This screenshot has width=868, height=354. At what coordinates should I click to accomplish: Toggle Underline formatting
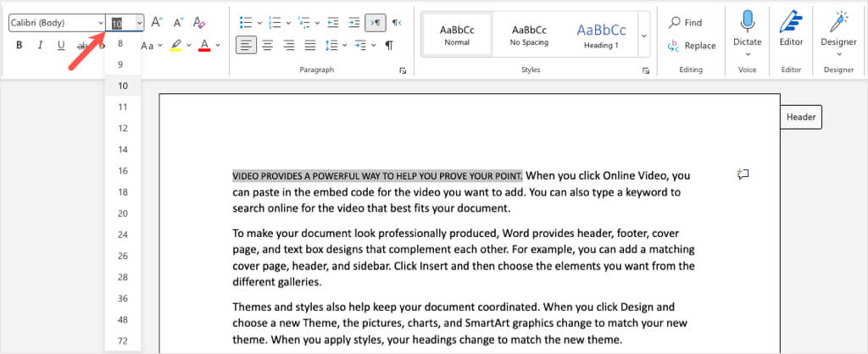click(61, 45)
